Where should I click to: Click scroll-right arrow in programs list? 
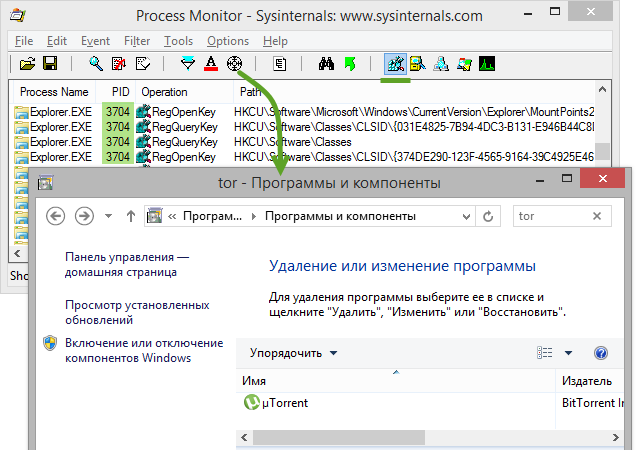pos(616,437)
